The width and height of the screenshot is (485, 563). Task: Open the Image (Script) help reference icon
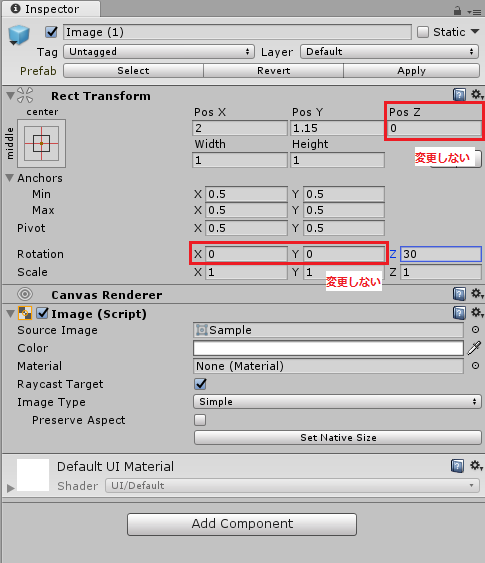(x=459, y=313)
